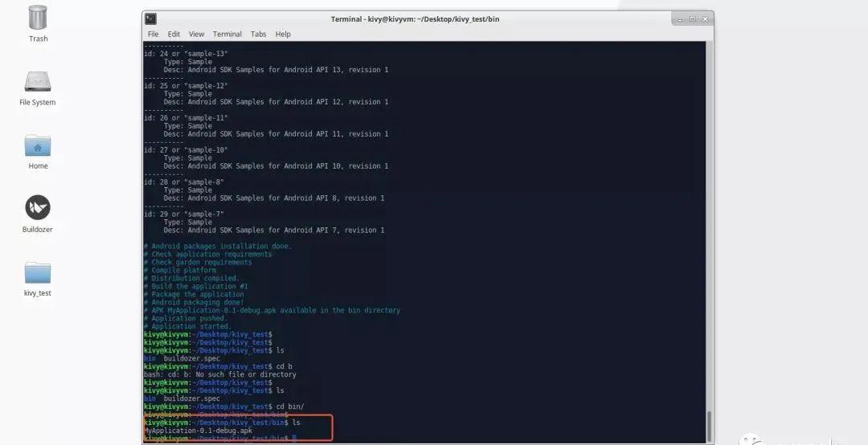868x445 pixels.
Task: Open the Terminal menu
Action: click(x=227, y=35)
